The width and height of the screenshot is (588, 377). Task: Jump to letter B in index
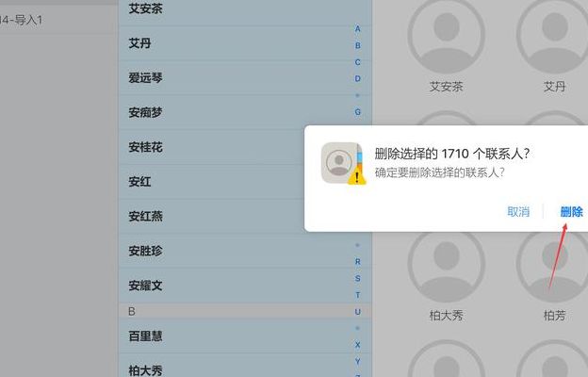pyautogui.click(x=358, y=45)
